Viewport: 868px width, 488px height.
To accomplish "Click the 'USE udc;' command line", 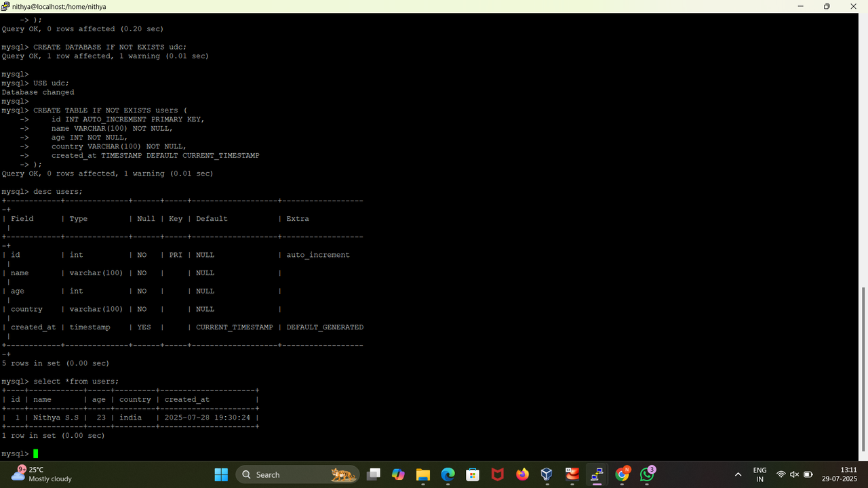I will [51, 83].
